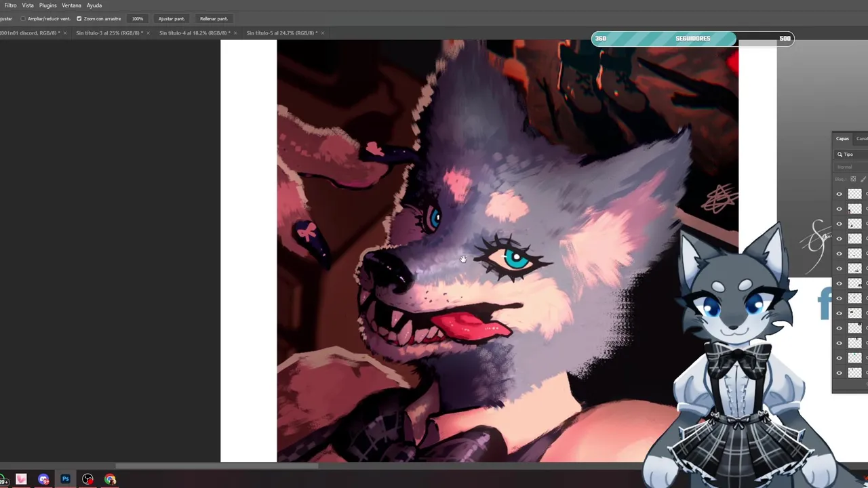This screenshot has height=488, width=868.
Task: Open the pink flower app in taskbar
Action: click(21, 479)
